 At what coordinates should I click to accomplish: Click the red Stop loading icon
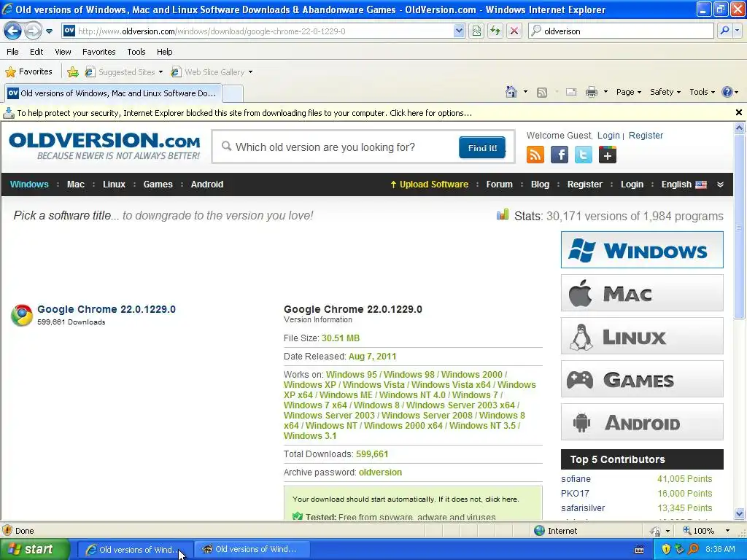coord(514,31)
